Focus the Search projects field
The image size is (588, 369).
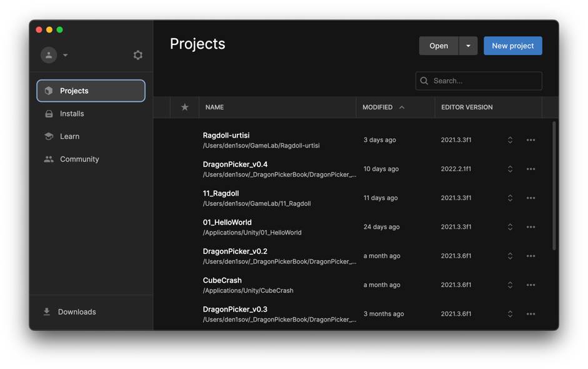click(x=479, y=81)
